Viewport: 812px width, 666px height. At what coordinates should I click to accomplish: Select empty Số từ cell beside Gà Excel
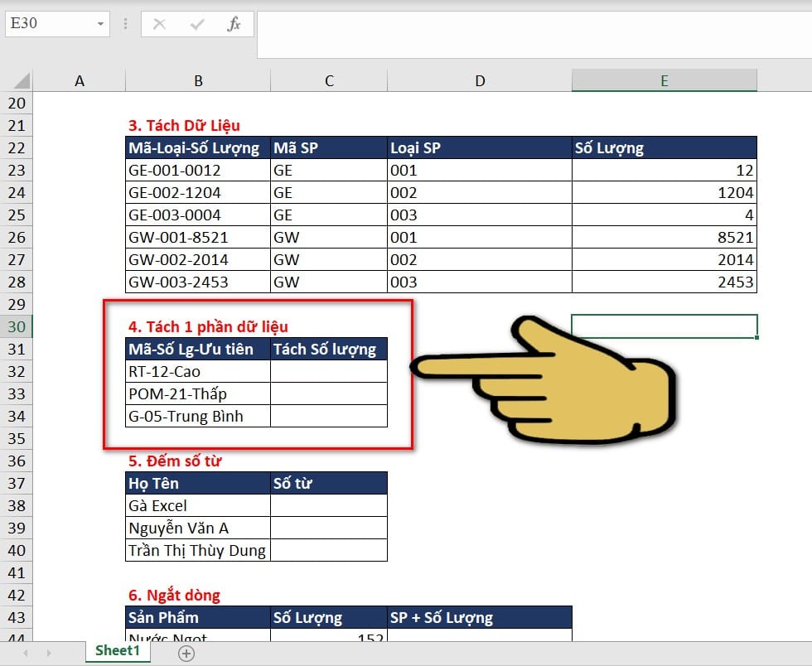(x=329, y=505)
